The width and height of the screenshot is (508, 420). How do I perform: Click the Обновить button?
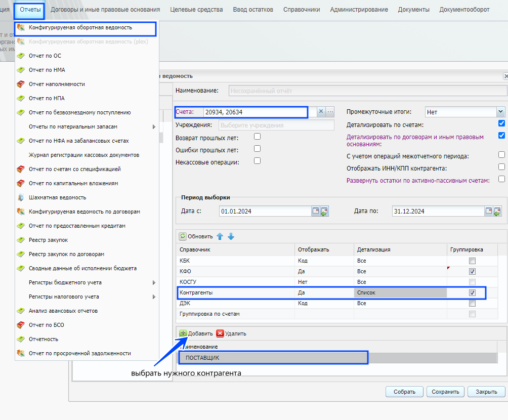point(196,237)
